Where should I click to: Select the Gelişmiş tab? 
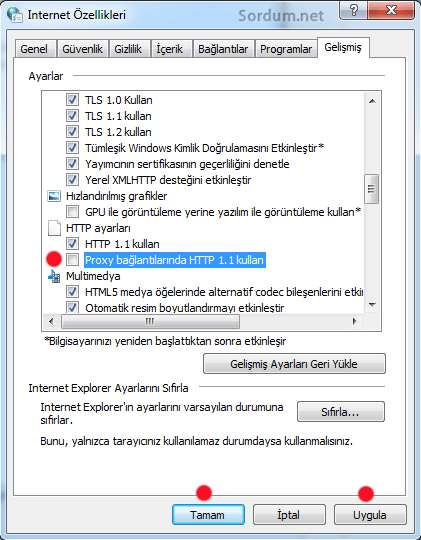pyautogui.click(x=343, y=47)
